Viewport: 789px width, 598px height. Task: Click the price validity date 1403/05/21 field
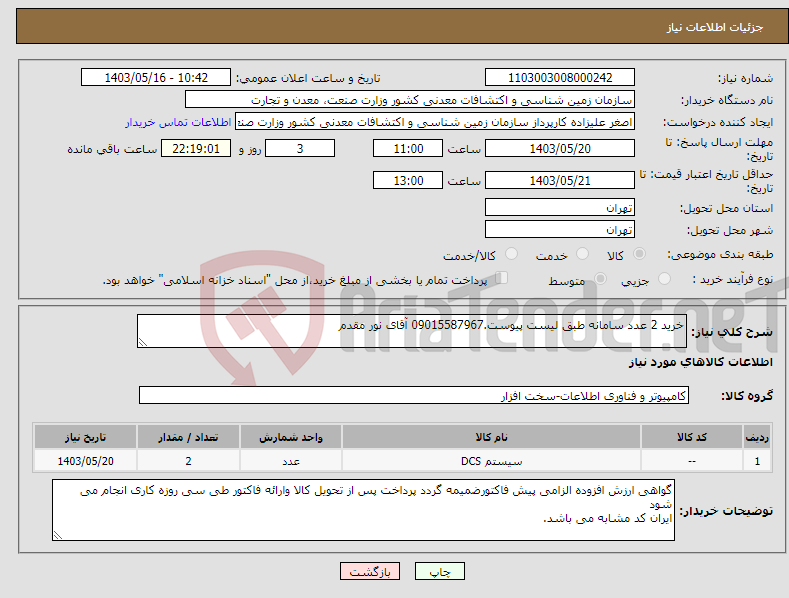pos(560,180)
